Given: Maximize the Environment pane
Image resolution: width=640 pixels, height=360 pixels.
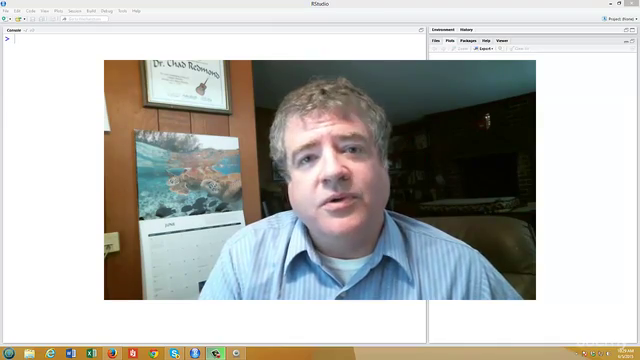Looking at the screenshot, I should (632, 30).
